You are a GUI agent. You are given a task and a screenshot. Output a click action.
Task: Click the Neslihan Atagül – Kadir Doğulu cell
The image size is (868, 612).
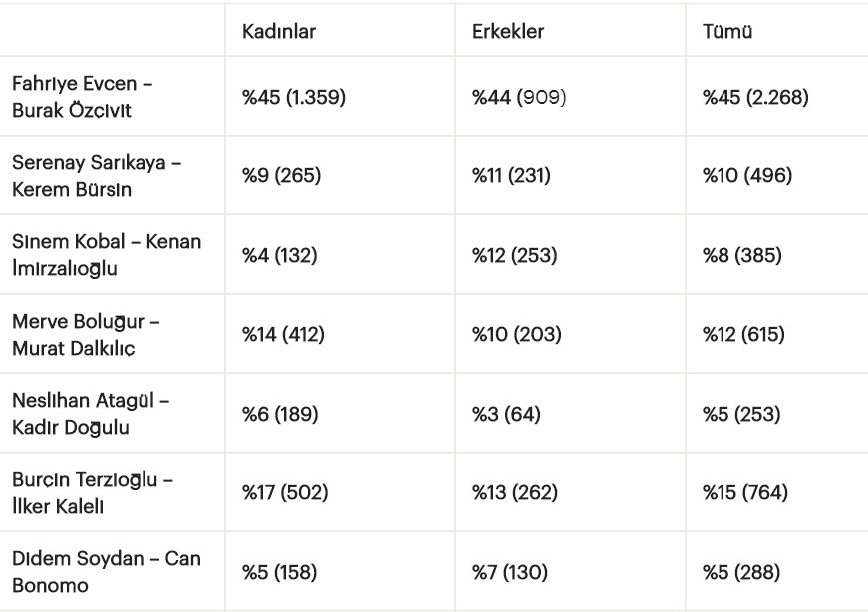tap(91, 414)
